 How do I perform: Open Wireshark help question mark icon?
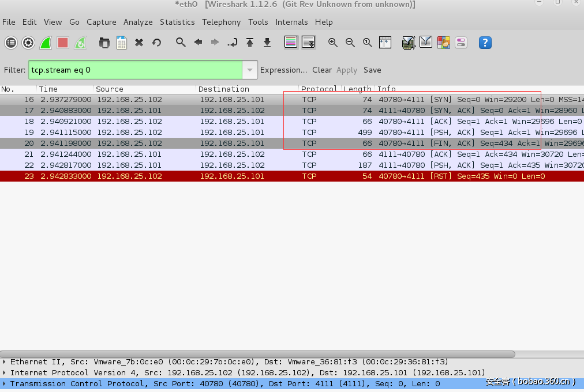pos(485,43)
